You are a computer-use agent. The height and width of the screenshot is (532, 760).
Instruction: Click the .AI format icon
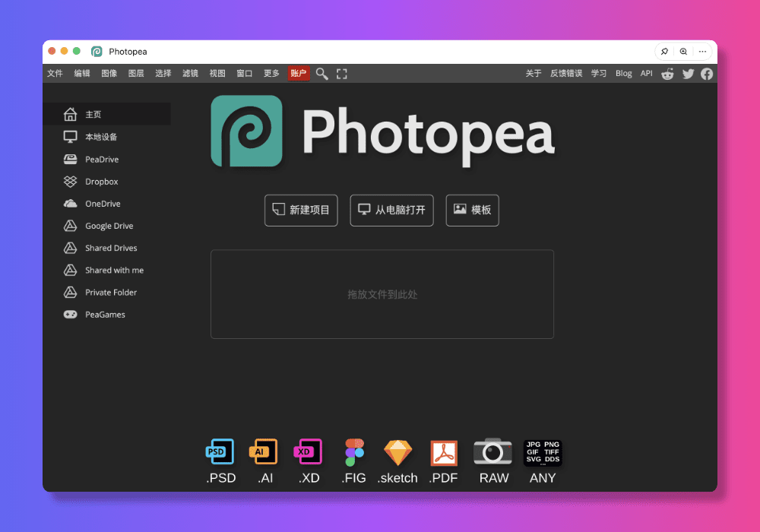click(x=264, y=461)
